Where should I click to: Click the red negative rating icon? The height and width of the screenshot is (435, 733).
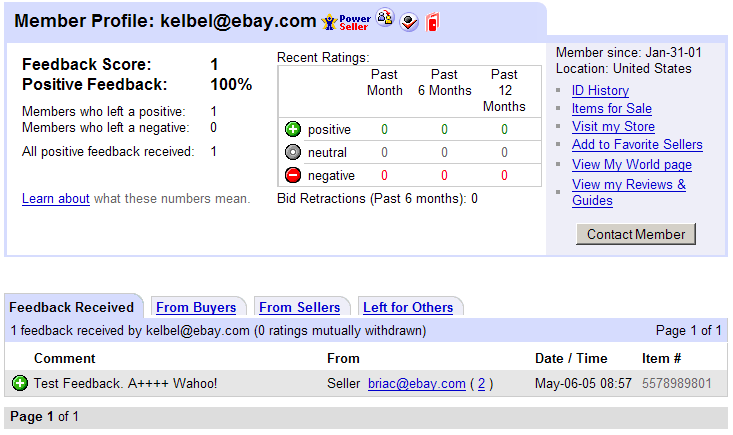293,175
